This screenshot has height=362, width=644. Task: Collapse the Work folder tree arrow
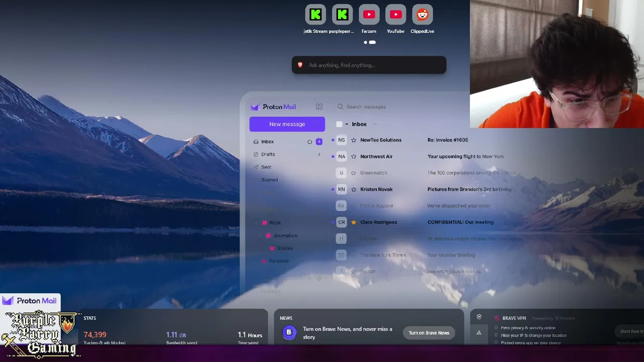tap(256, 223)
